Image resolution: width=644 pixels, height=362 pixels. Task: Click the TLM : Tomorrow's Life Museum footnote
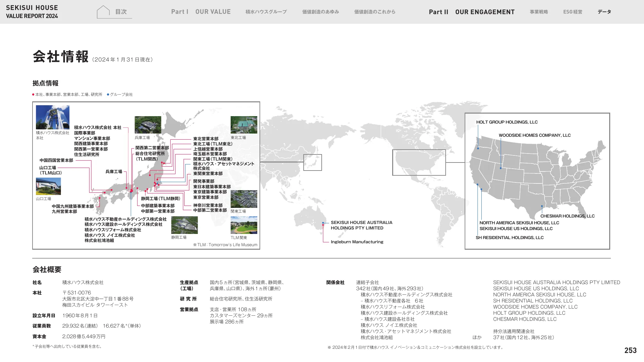225,245
